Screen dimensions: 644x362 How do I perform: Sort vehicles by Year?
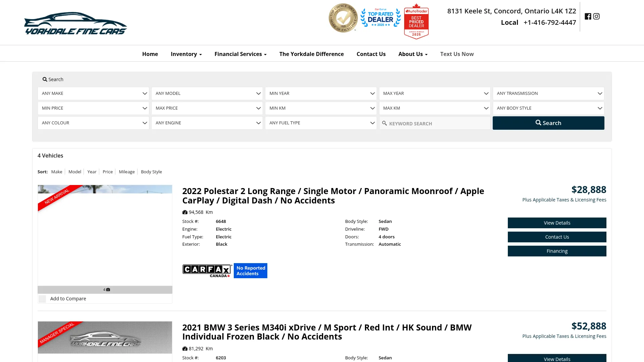point(92,172)
